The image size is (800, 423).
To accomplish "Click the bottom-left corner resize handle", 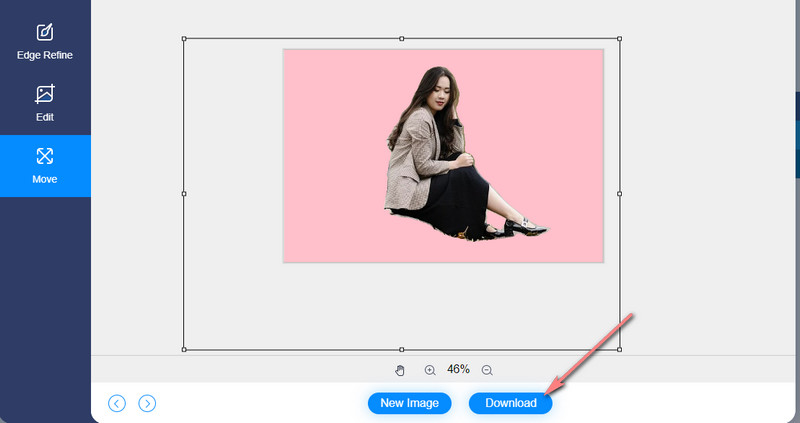I will coord(184,350).
